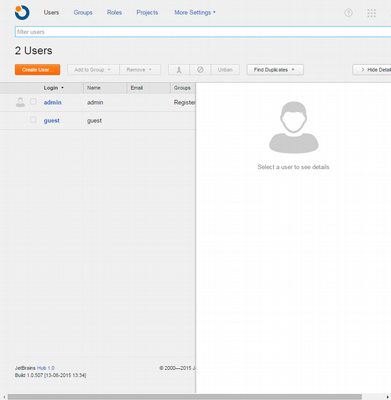Go to the Projects tab
Viewport: 391px width, 400px height.
[x=147, y=12]
